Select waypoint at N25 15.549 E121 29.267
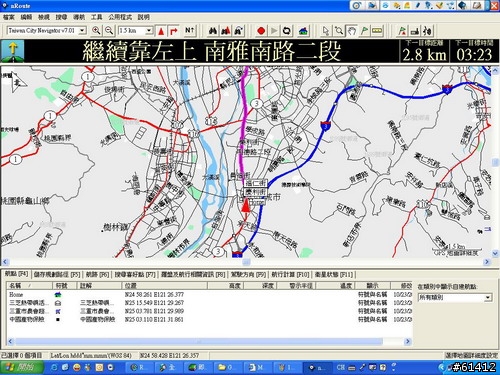Viewport: 500px width, 375px height. point(210,303)
